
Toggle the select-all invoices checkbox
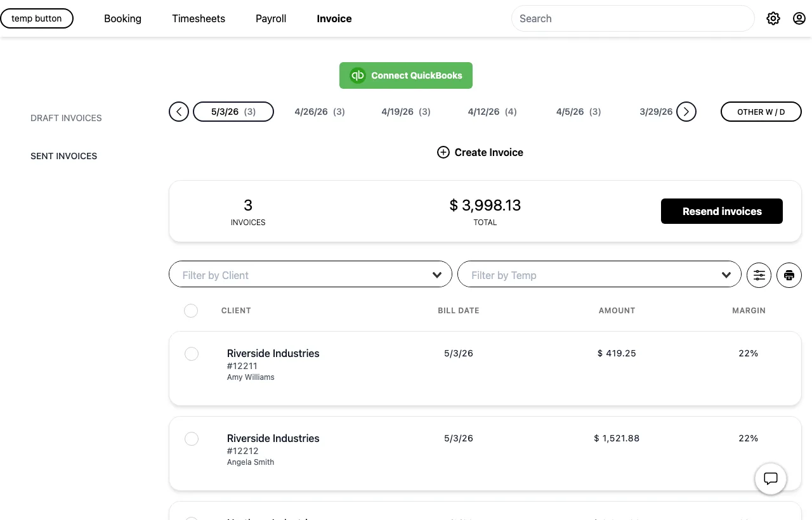click(x=191, y=311)
